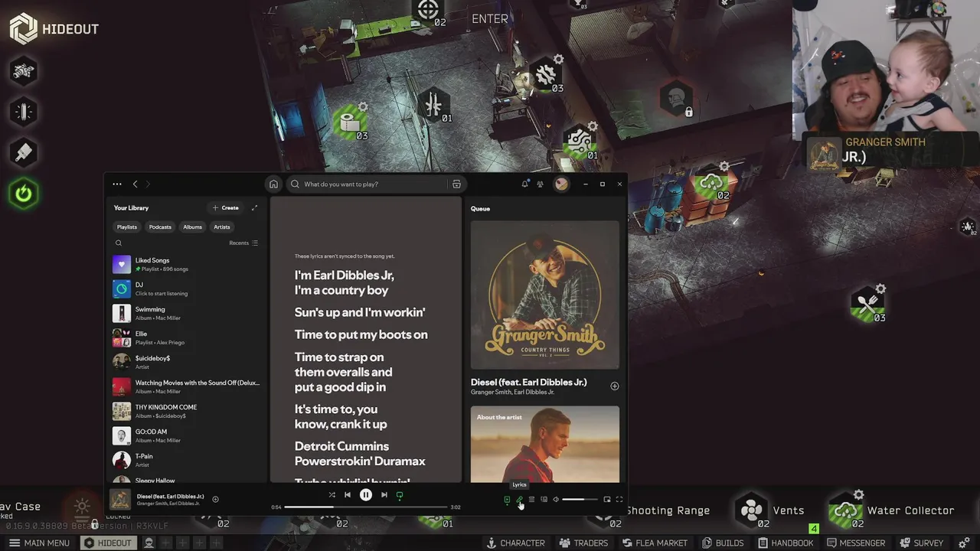The height and width of the screenshot is (551, 980).
Task: Open Spotify's three-dots main menu
Action: click(x=116, y=184)
